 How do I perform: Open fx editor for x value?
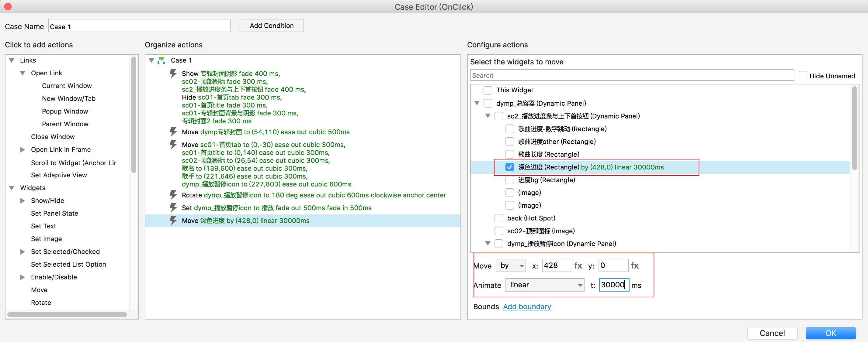coord(578,265)
